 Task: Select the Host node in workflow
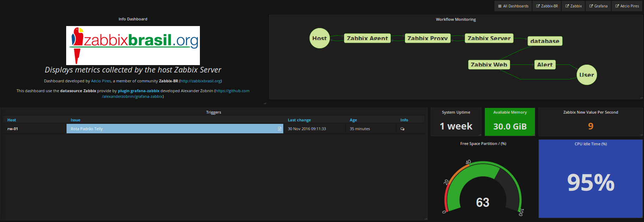(x=320, y=38)
